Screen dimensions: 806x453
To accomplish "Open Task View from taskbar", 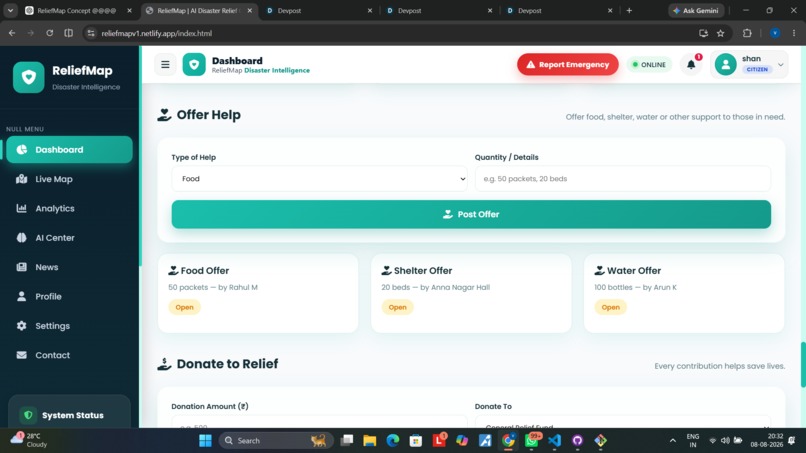I will click(x=347, y=441).
